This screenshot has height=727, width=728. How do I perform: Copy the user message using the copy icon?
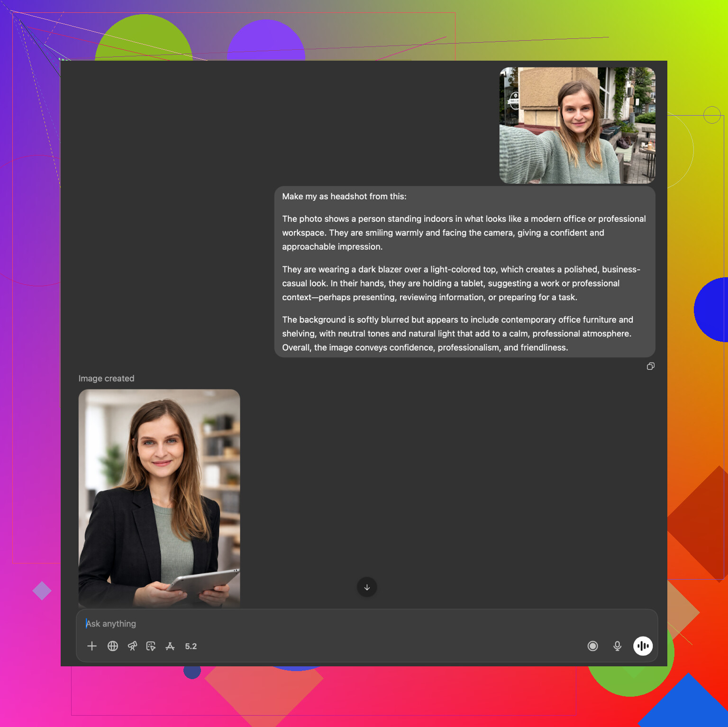click(x=650, y=366)
